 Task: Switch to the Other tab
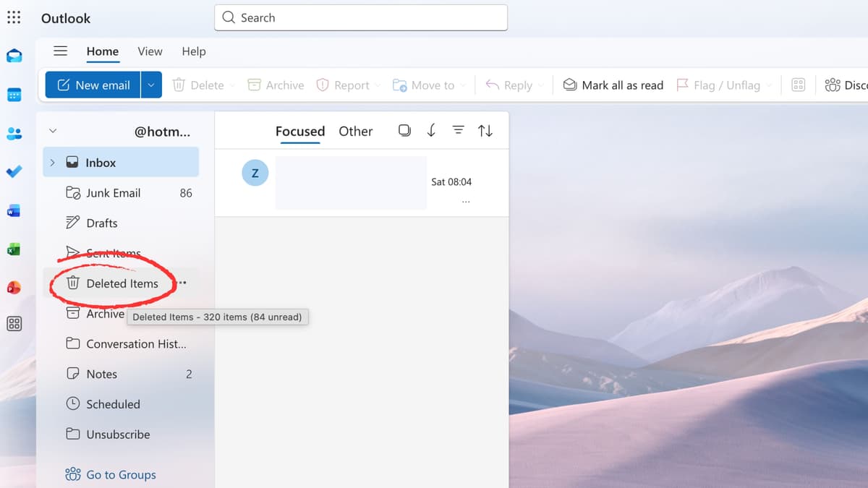355,131
